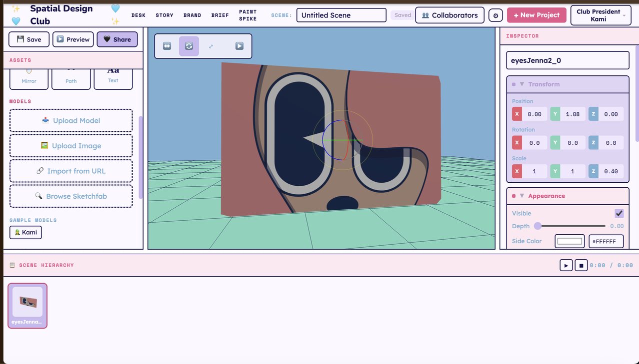
Task: Click the Spatial Design Club title
Action: [61, 15]
